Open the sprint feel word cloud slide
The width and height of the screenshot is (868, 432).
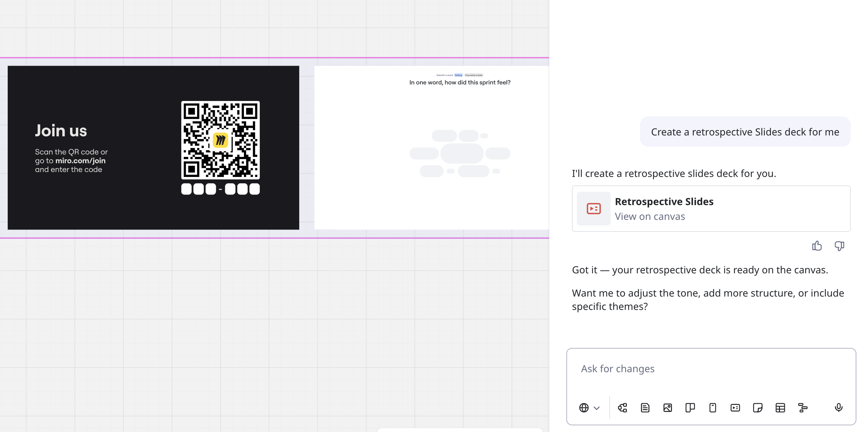point(431,148)
